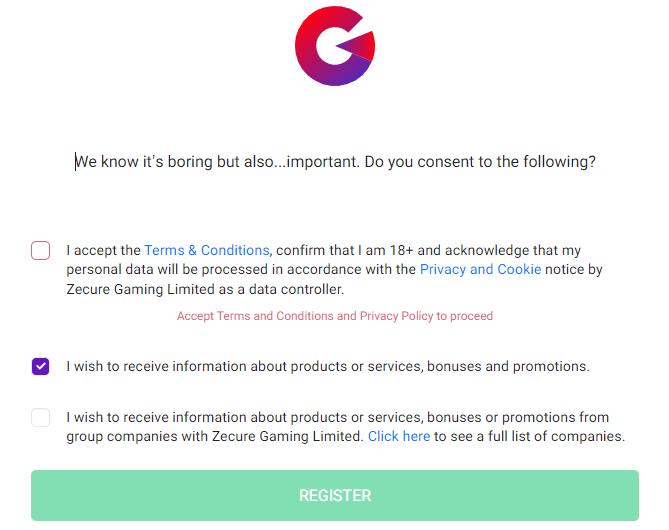Image resolution: width=669 pixels, height=530 pixels.
Task: Click 'group companies with Zecure Gaming Limited' text
Action: pos(215,436)
